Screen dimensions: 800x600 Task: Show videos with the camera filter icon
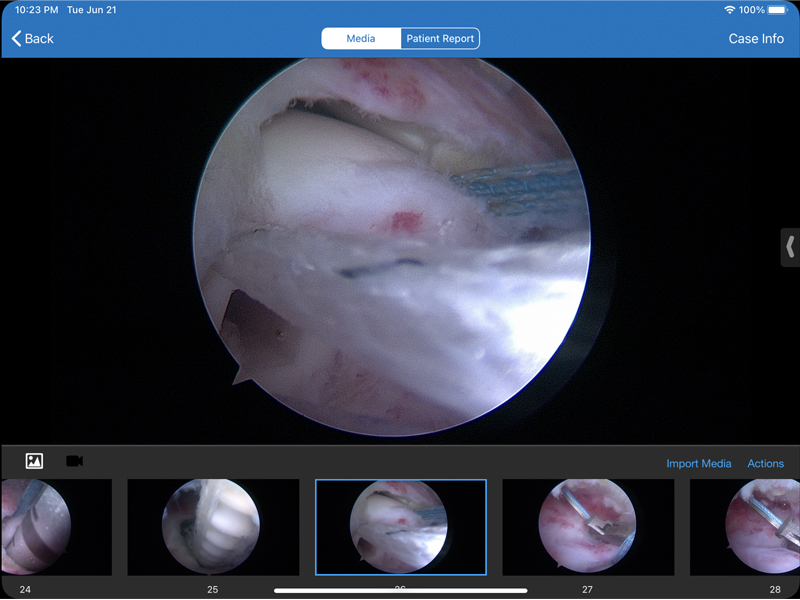click(74, 461)
